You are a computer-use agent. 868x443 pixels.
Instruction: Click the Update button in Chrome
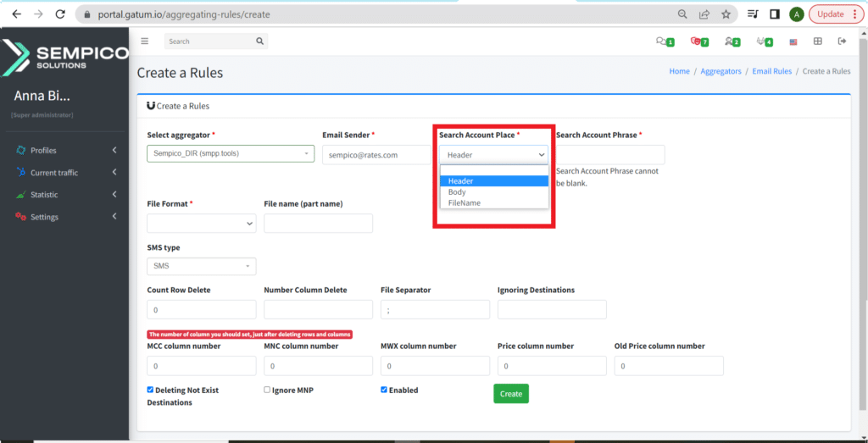pos(835,14)
